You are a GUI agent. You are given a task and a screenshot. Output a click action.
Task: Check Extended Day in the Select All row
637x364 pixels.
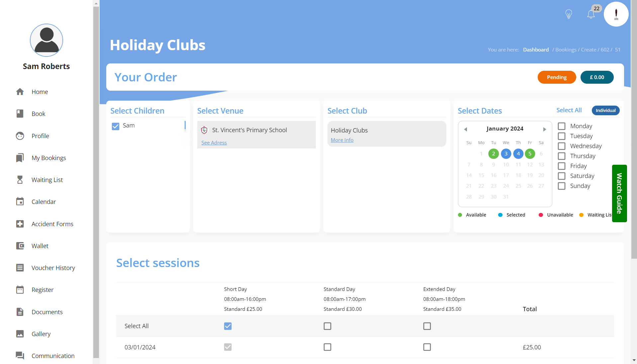(x=427, y=326)
